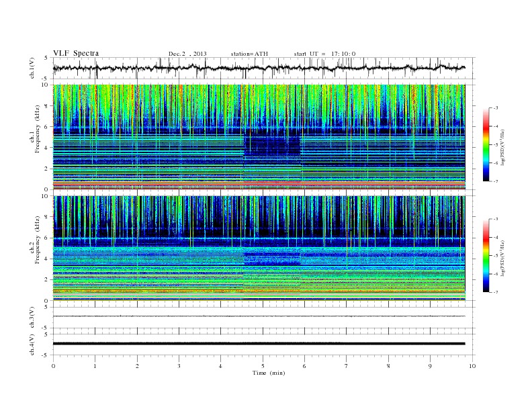Click the '2' tick on the time axis
532x411 pixels.
click(137, 366)
